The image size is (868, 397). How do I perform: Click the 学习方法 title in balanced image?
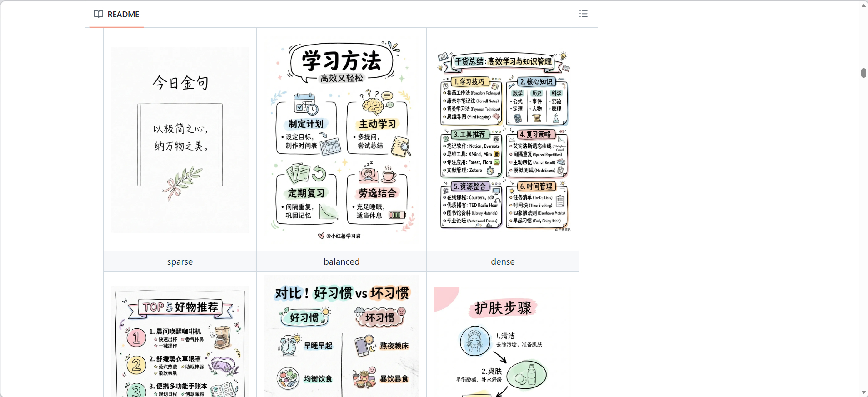tap(342, 61)
